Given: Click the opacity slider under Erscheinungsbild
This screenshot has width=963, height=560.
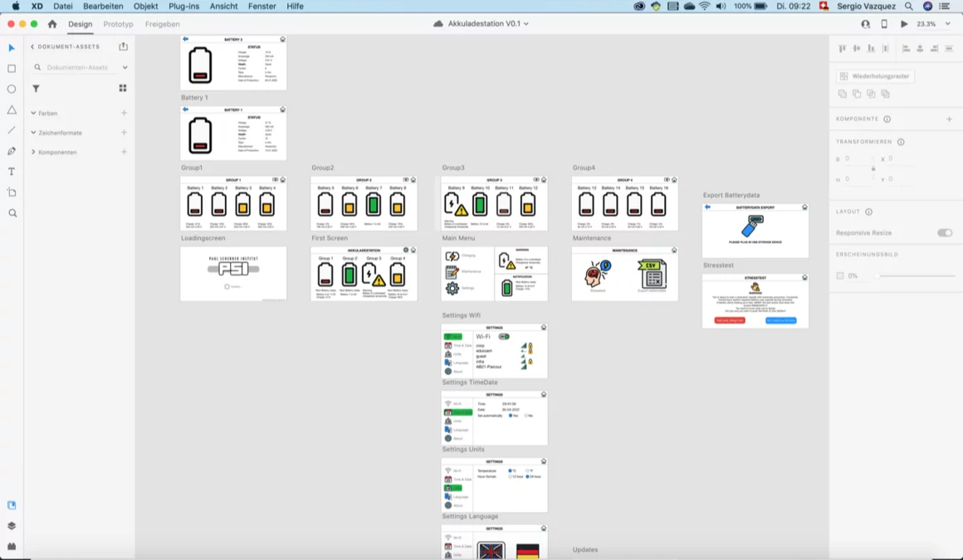Looking at the screenshot, I should [x=913, y=275].
